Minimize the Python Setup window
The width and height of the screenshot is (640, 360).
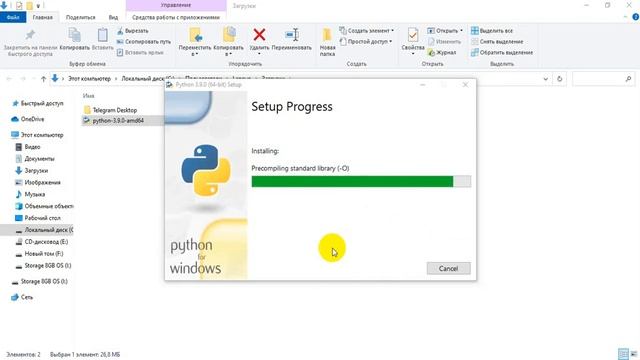[x=423, y=84]
